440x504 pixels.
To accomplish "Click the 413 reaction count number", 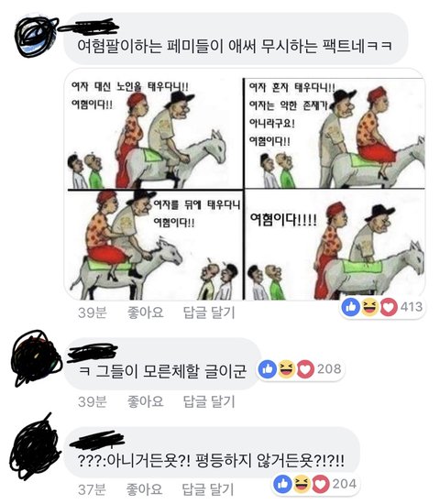I will [x=412, y=307].
